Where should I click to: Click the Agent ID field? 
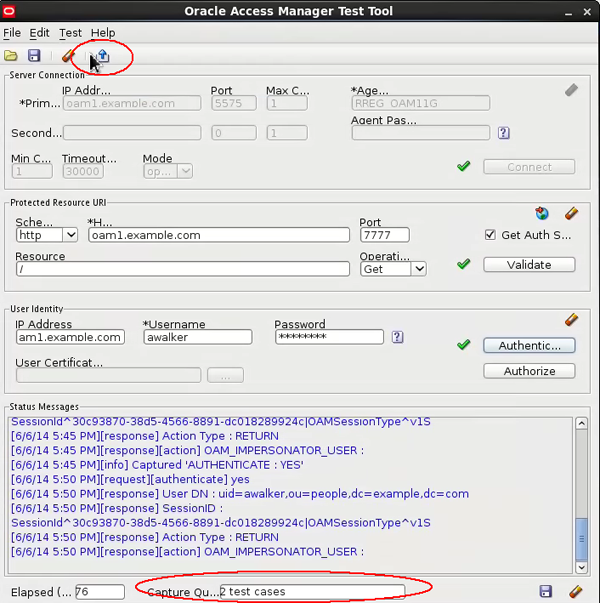pos(420,103)
